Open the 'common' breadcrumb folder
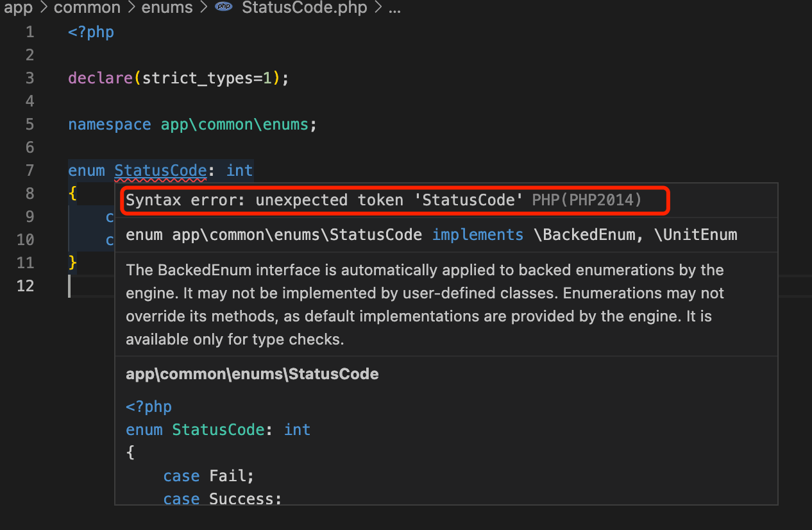 pos(87,8)
